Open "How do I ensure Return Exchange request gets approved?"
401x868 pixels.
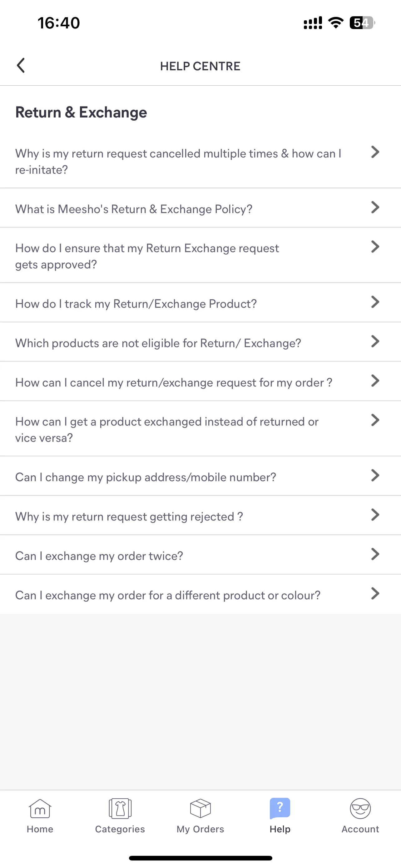200,255
